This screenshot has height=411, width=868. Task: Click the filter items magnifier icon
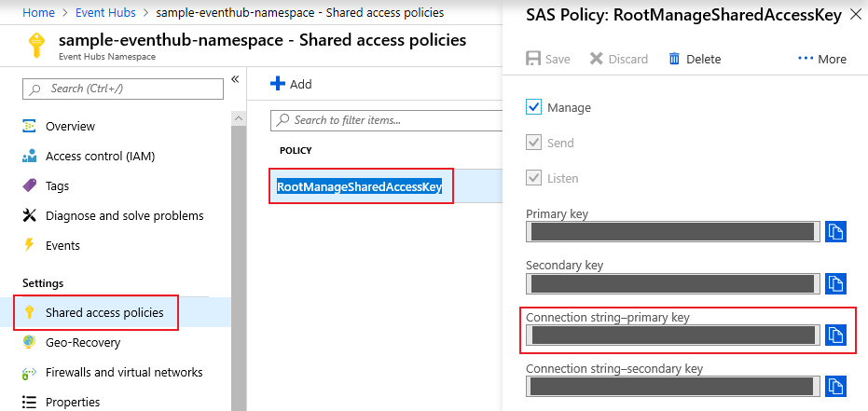282,120
